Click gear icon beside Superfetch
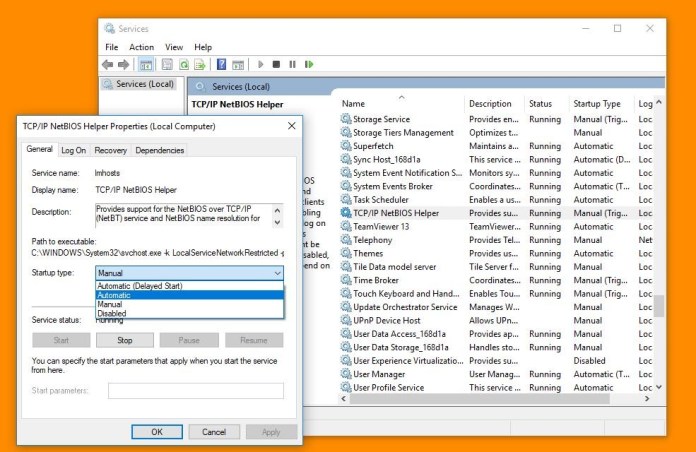This screenshot has width=696, height=452. pyautogui.click(x=346, y=146)
